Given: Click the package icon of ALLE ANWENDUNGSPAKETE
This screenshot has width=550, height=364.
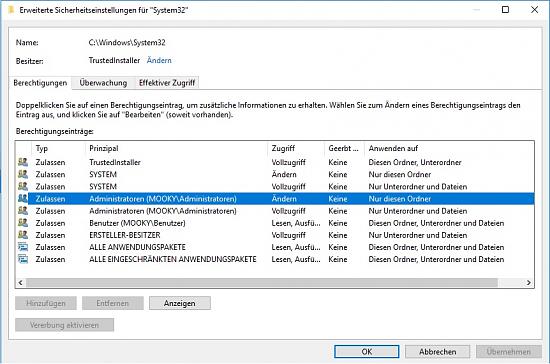Looking at the screenshot, I should coord(23,247).
